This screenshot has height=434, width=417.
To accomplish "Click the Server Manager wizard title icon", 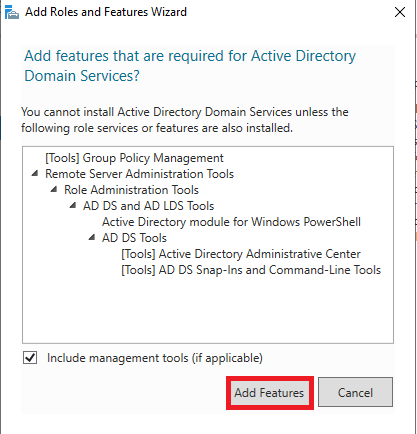I will pyautogui.click(x=12, y=12).
